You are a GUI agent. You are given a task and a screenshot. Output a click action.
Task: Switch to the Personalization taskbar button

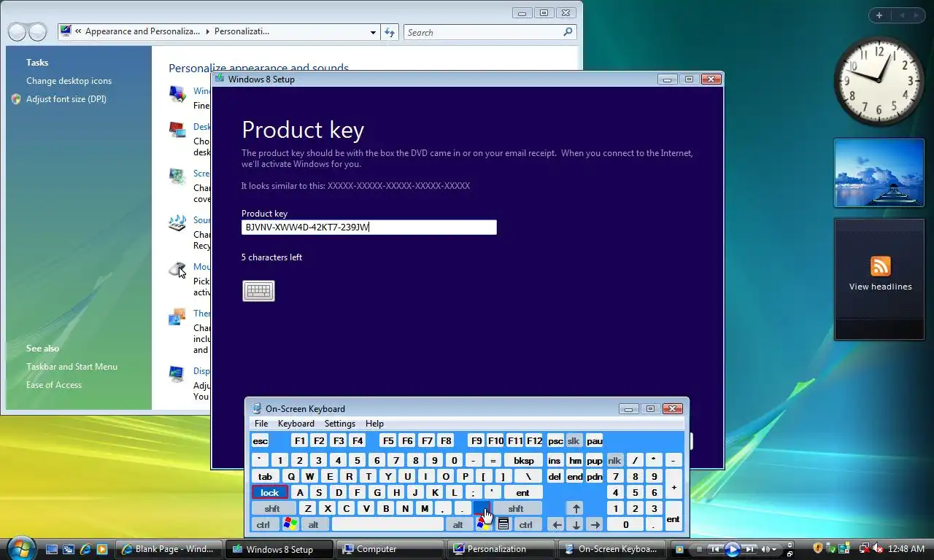pyautogui.click(x=501, y=549)
